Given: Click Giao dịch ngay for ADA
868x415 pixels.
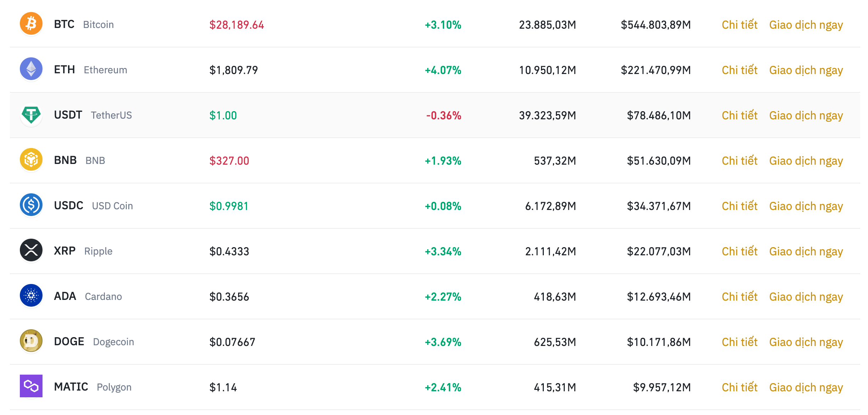Looking at the screenshot, I should pos(806,297).
